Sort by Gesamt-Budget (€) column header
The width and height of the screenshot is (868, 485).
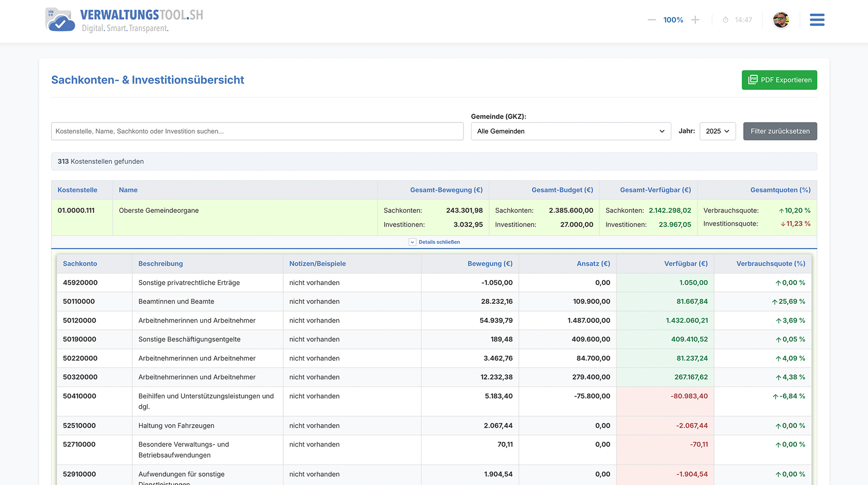(562, 190)
